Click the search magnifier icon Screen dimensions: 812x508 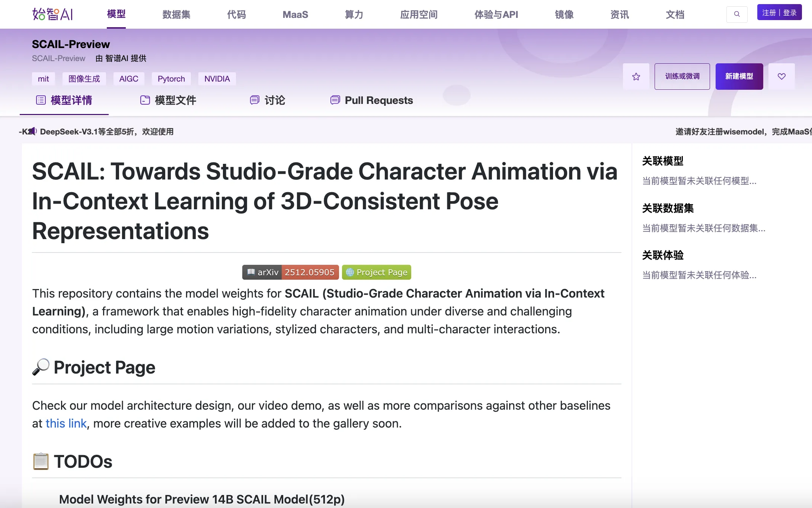click(x=737, y=14)
